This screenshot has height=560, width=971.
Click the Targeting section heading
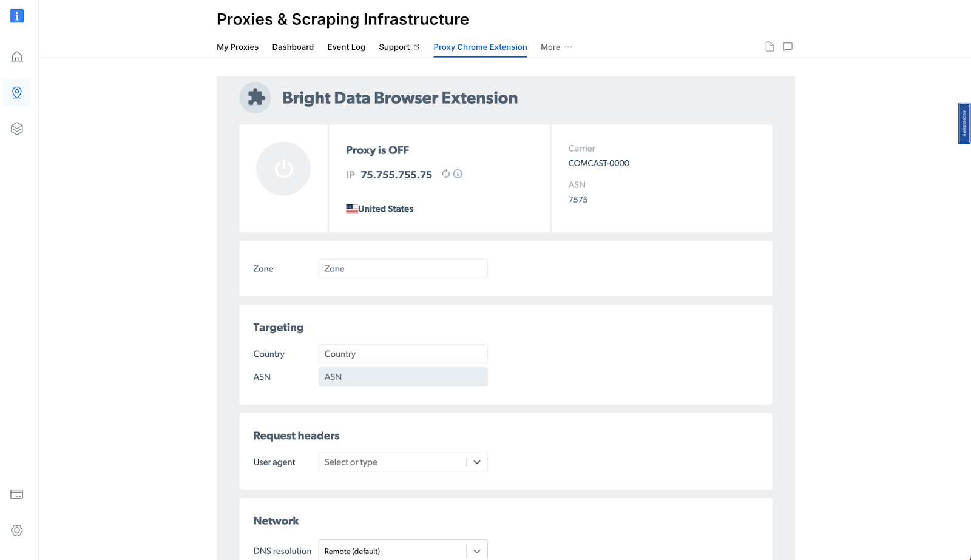tap(279, 328)
